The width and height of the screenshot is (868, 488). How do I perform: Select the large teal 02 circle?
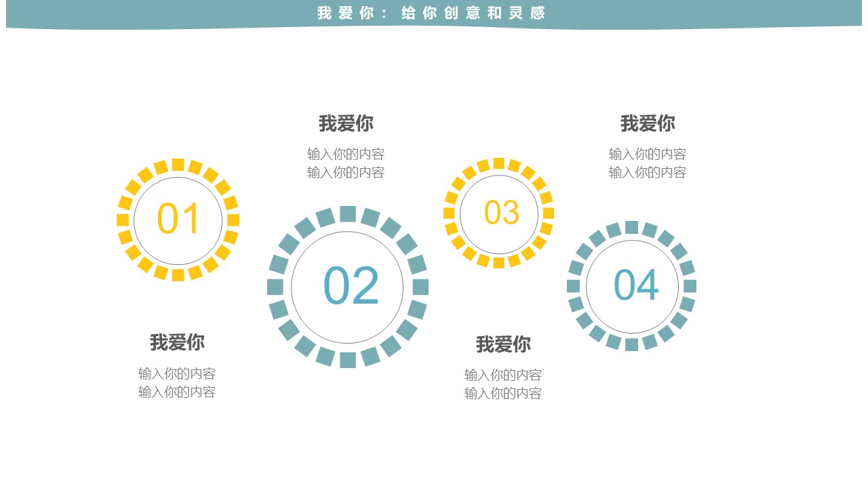(x=347, y=287)
